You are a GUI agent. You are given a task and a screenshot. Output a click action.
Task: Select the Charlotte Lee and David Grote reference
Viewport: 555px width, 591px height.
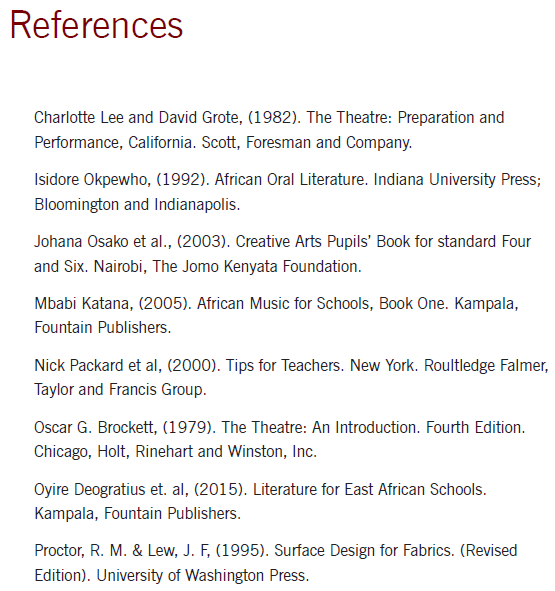269,130
